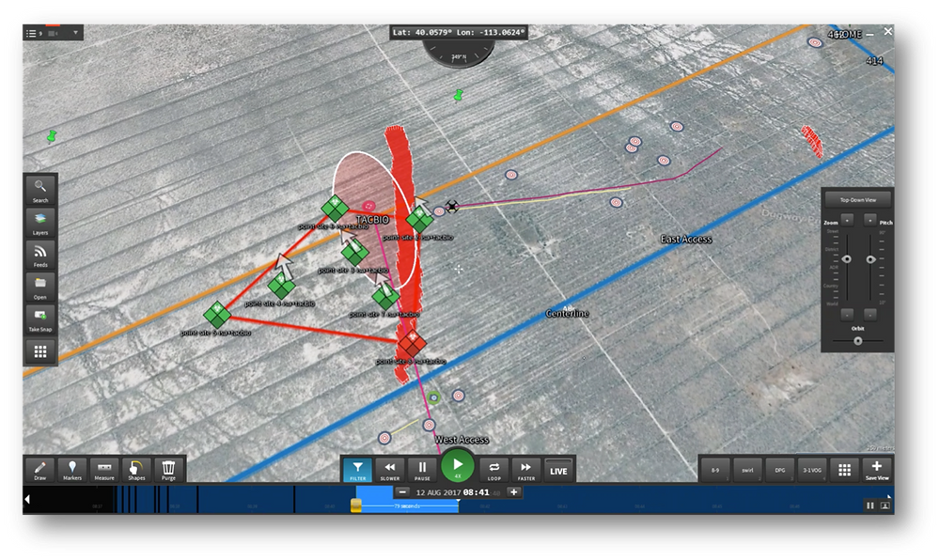Open the list menu icon at top-left
This screenshot has width=940, height=560.
click(31, 33)
